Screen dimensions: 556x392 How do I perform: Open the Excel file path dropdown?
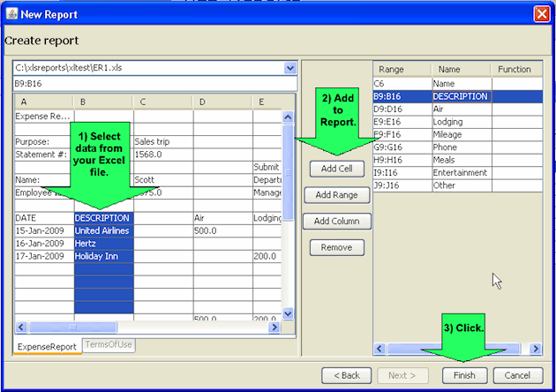290,68
